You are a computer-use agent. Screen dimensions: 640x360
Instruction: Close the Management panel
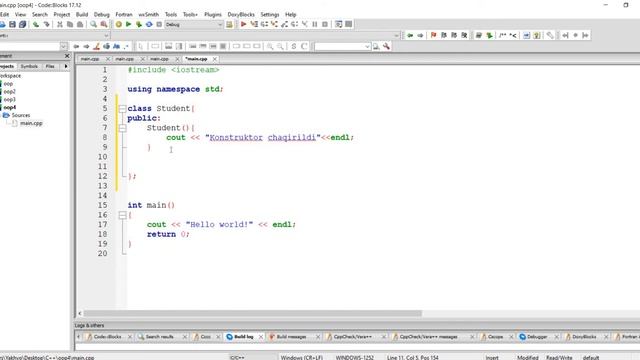click(67, 56)
